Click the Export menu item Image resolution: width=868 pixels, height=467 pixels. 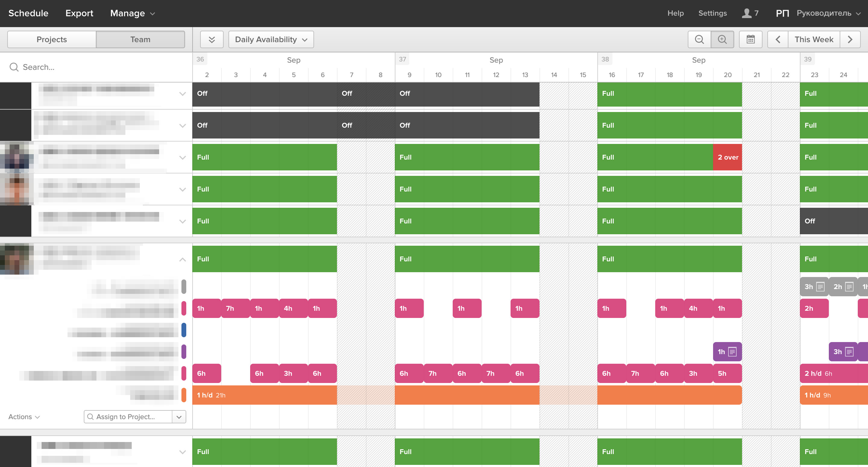pos(80,13)
